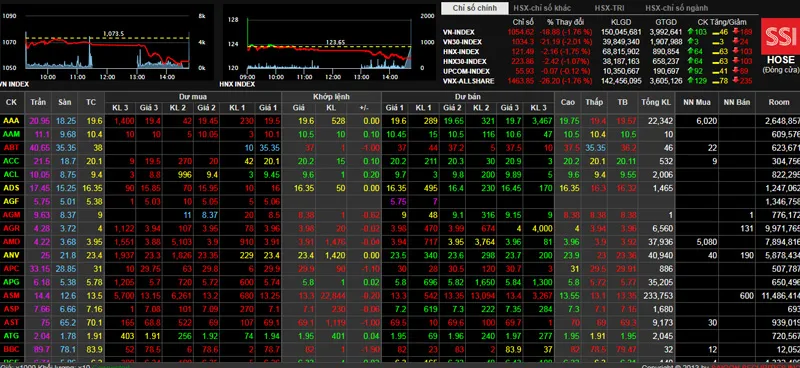Click the UPCOM-INDEX row label
800x368 pixels.
(x=466, y=71)
